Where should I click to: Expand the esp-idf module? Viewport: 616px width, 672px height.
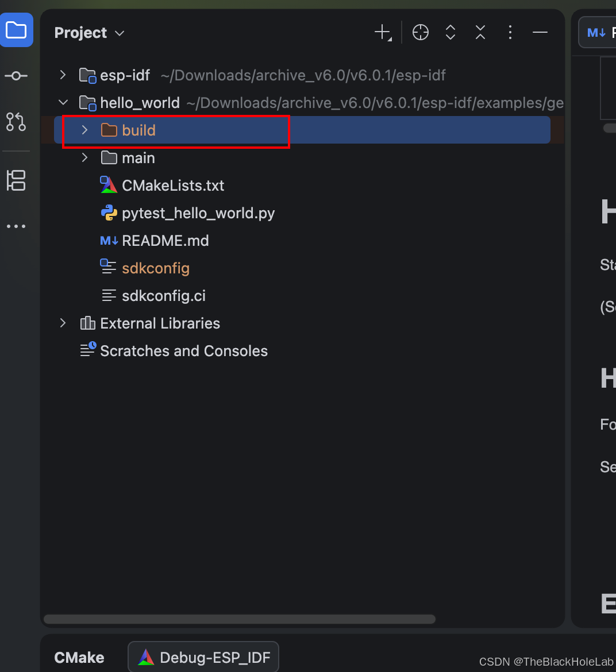[x=63, y=75]
